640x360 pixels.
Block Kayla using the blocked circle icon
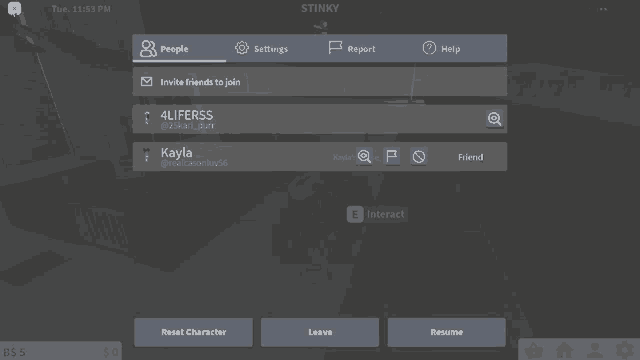point(418,156)
